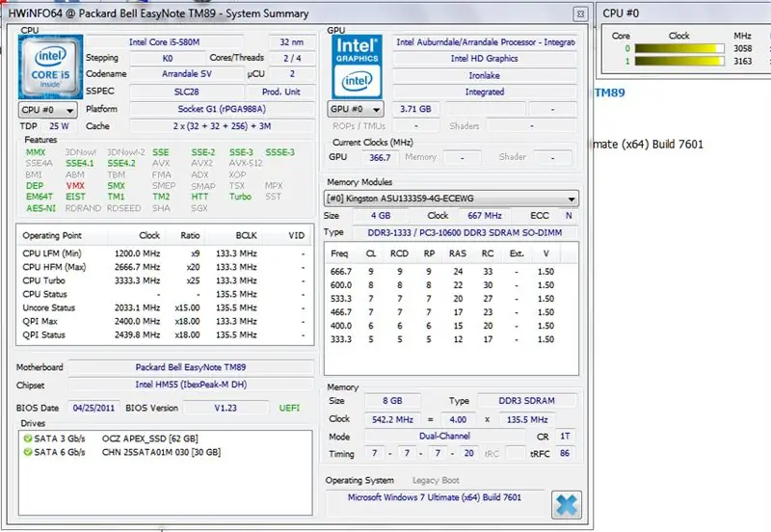
Task: Click the Freq column header in timings table
Action: tap(339, 253)
